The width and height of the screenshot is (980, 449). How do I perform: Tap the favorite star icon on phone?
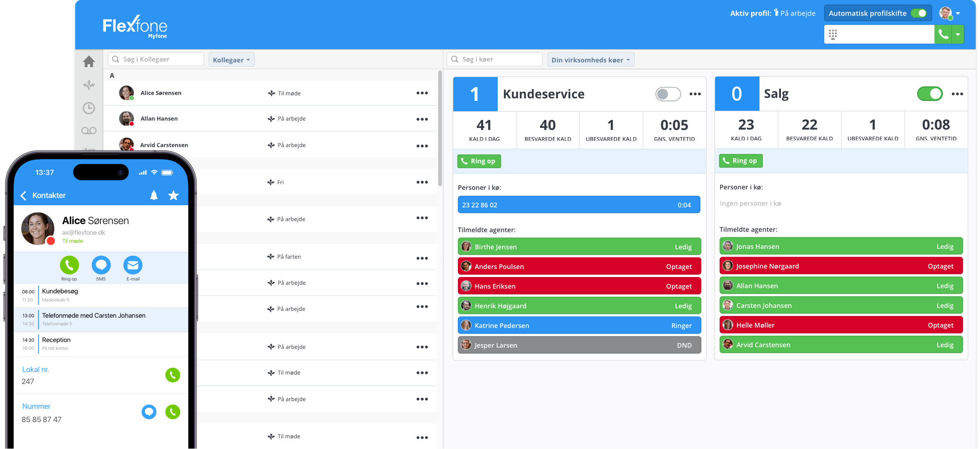point(173,195)
